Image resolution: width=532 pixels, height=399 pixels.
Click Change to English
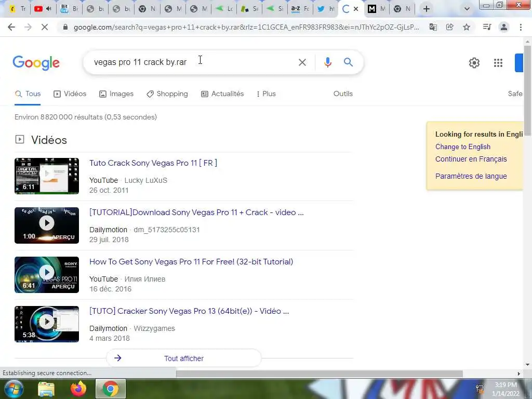point(463,147)
